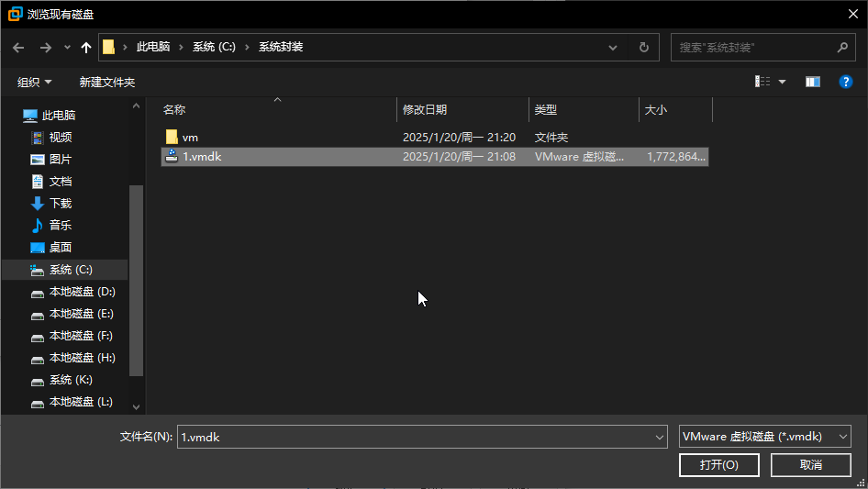Image resolution: width=868 pixels, height=489 pixels.
Task: Click the Forward navigation arrow
Action: [45, 48]
